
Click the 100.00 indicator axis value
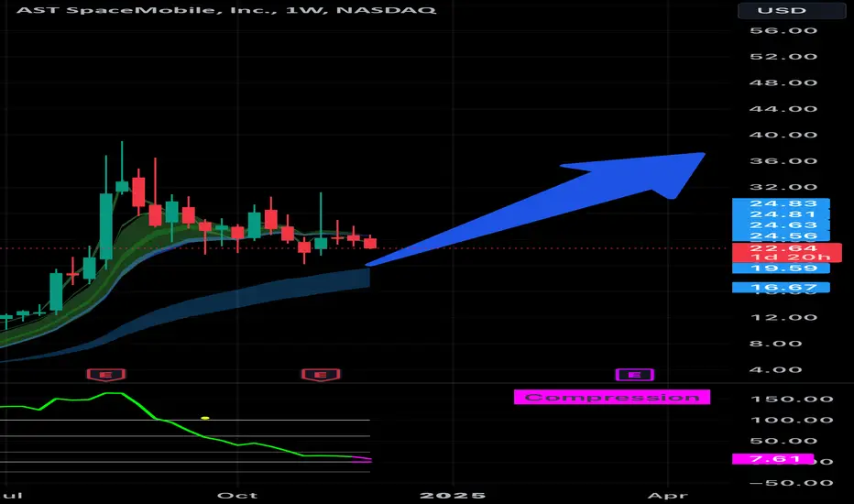pyautogui.click(x=792, y=420)
